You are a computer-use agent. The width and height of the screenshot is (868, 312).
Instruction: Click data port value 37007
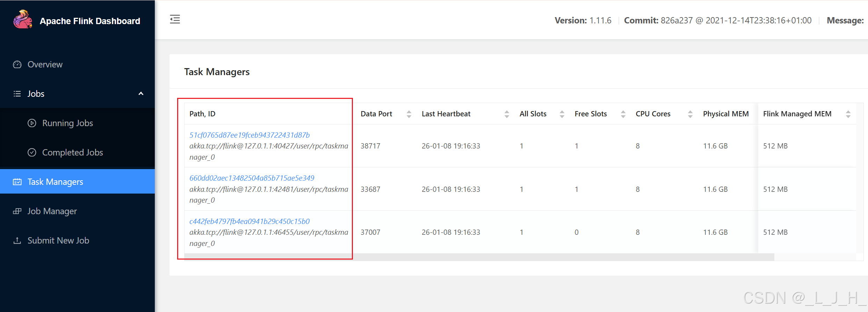(370, 232)
